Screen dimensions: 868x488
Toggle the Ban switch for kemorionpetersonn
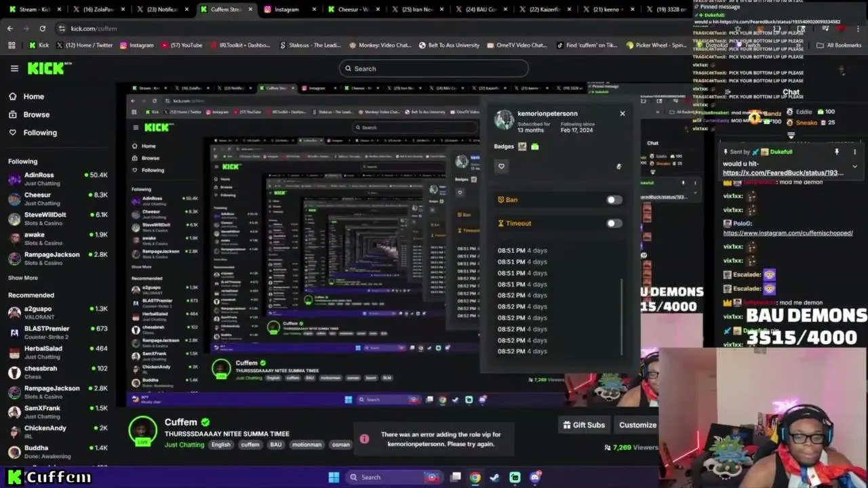[x=614, y=200]
